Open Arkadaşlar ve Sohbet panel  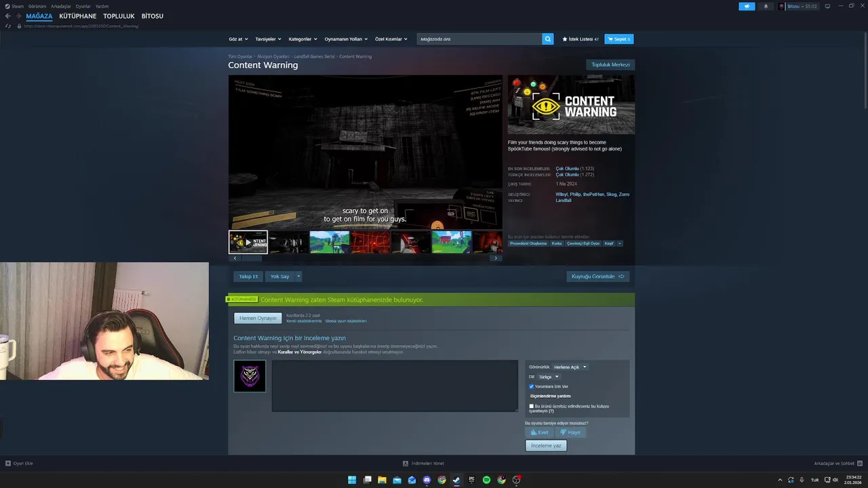point(838,464)
